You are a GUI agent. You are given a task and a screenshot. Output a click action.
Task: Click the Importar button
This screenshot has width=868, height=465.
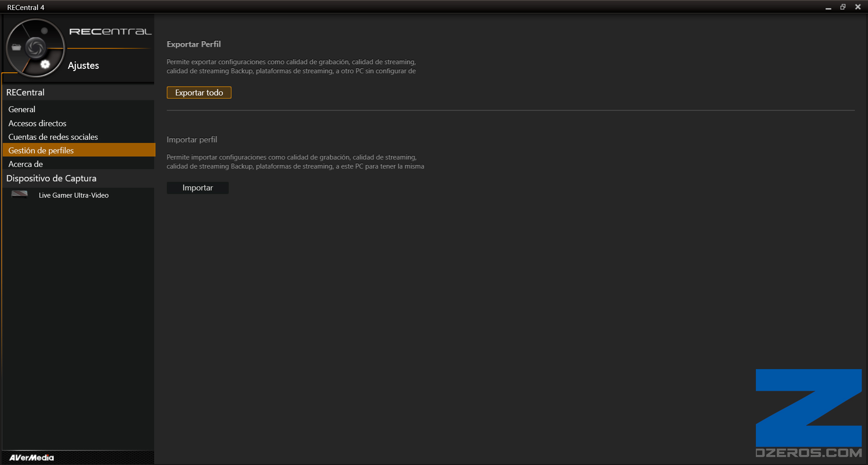click(x=198, y=188)
